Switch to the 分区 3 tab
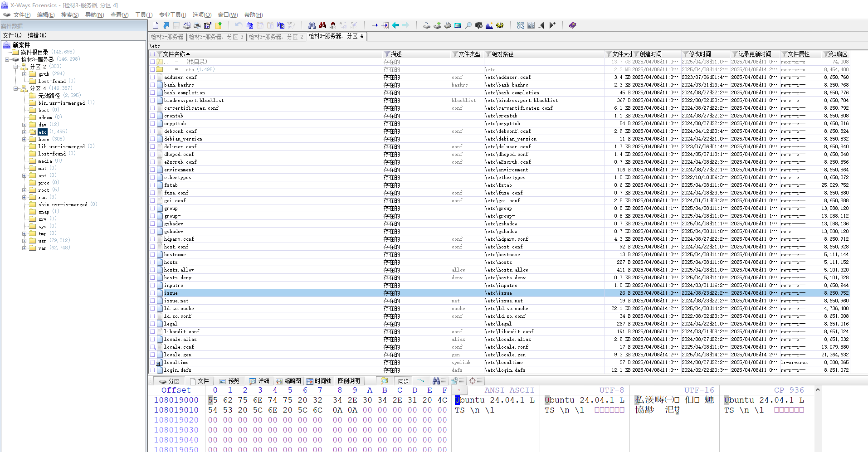 click(216, 37)
